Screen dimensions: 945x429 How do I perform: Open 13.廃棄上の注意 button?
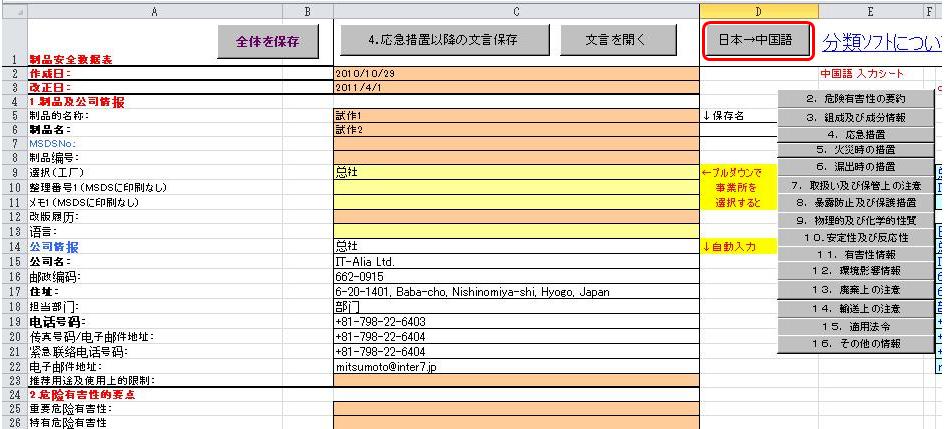[855, 290]
